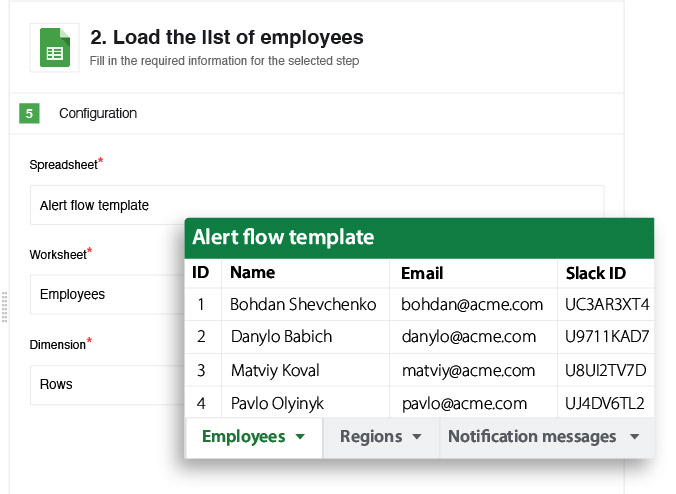Expand the Employees tab dropdown arrow
Screen dimensions: 676x494
coord(300,437)
